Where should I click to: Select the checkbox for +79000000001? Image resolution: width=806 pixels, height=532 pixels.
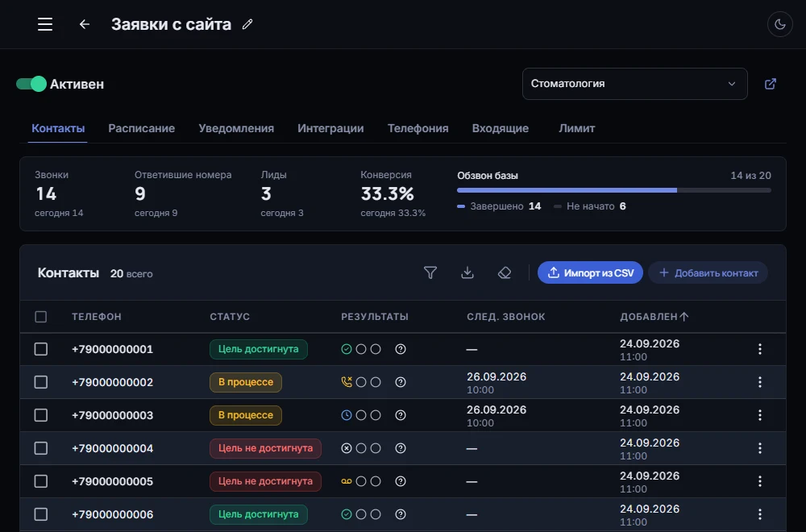tap(40, 349)
